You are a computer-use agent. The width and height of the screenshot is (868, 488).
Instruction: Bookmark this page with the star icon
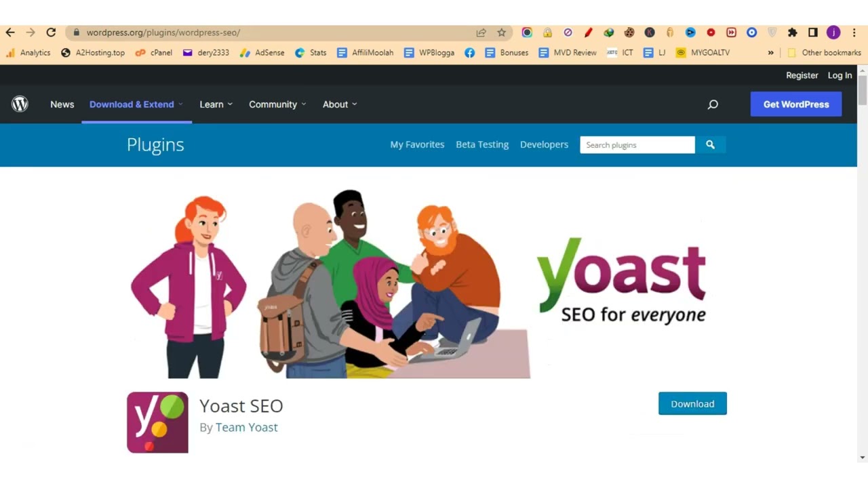pos(502,33)
